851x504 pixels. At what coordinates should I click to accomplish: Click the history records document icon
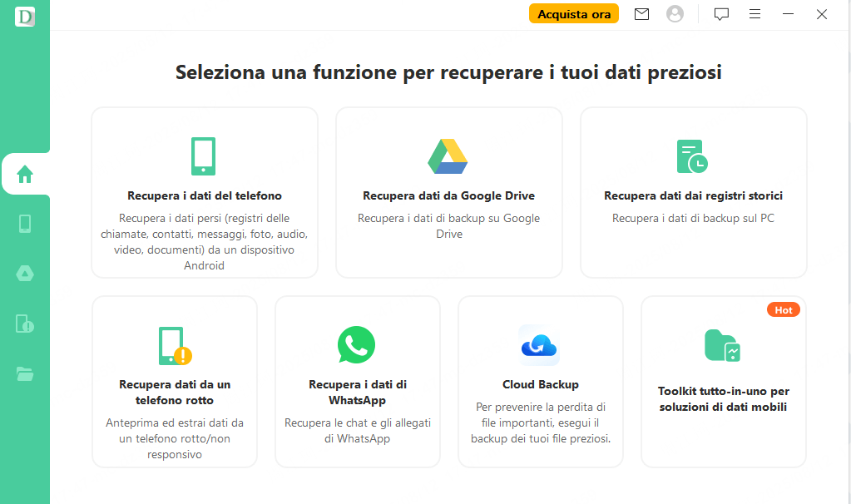tap(692, 156)
